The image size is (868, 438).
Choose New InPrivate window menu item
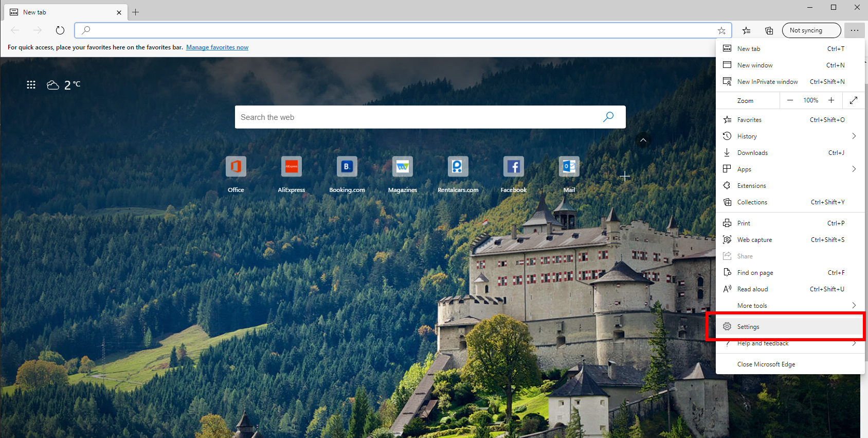click(767, 82)
